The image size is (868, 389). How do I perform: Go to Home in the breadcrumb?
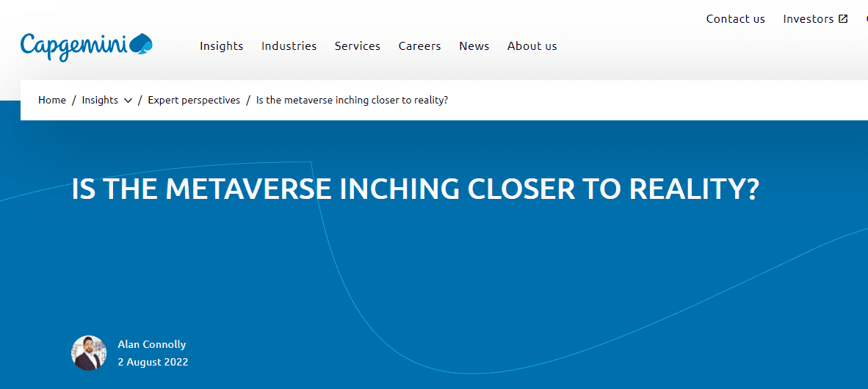pos(52,100)
